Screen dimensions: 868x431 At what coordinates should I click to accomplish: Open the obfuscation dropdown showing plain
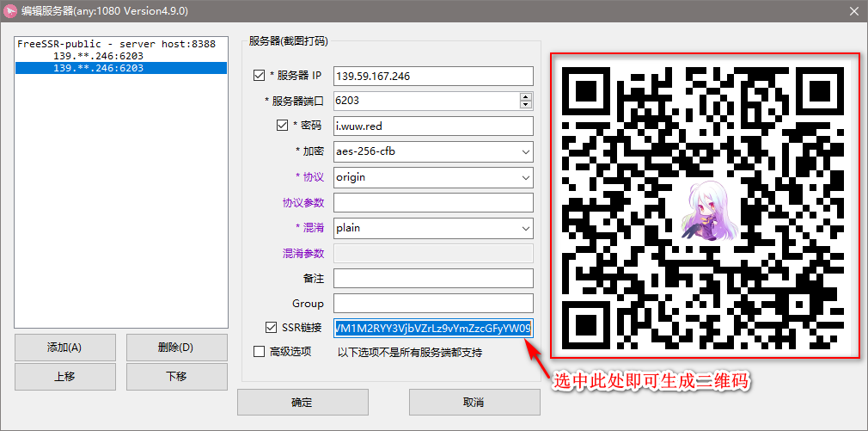point(433,228)
